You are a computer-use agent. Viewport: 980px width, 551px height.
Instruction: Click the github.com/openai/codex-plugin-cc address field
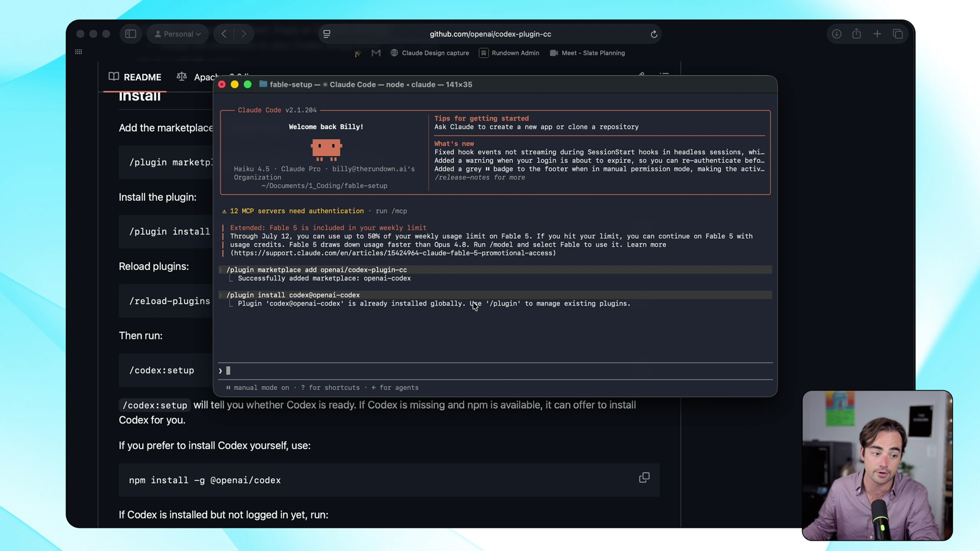point(490,34)
